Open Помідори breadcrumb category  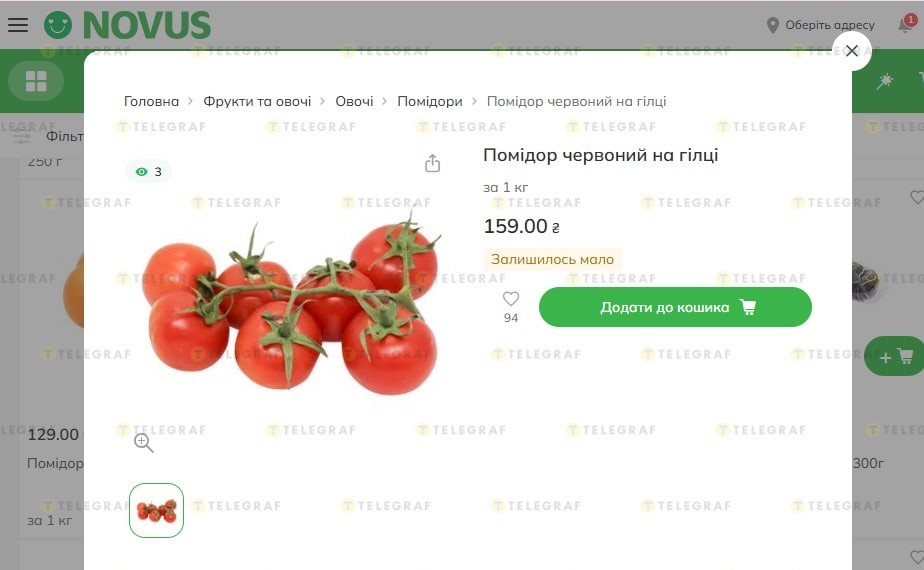[x=430, y=101]
